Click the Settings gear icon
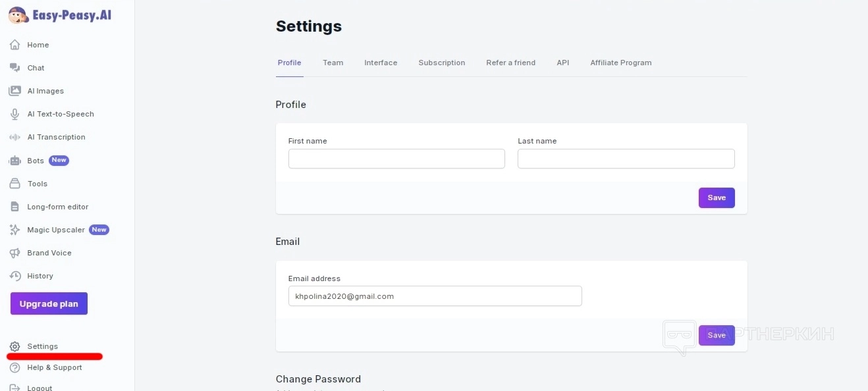 pyautogui.click(x=14, y=346)
